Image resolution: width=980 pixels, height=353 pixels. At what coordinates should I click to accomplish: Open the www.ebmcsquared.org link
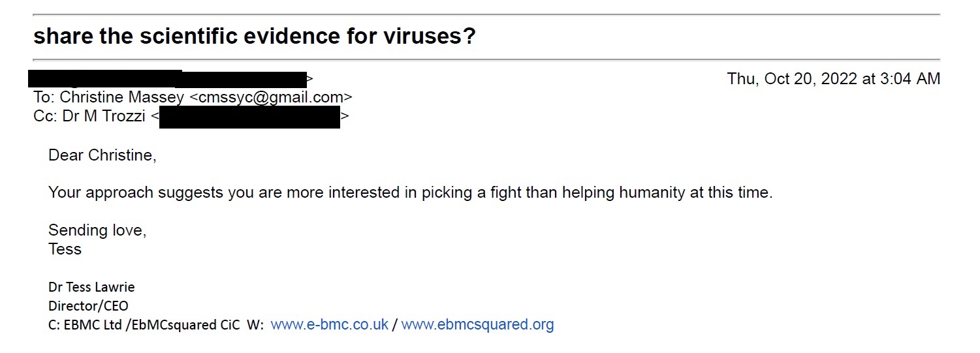(477, 324)
